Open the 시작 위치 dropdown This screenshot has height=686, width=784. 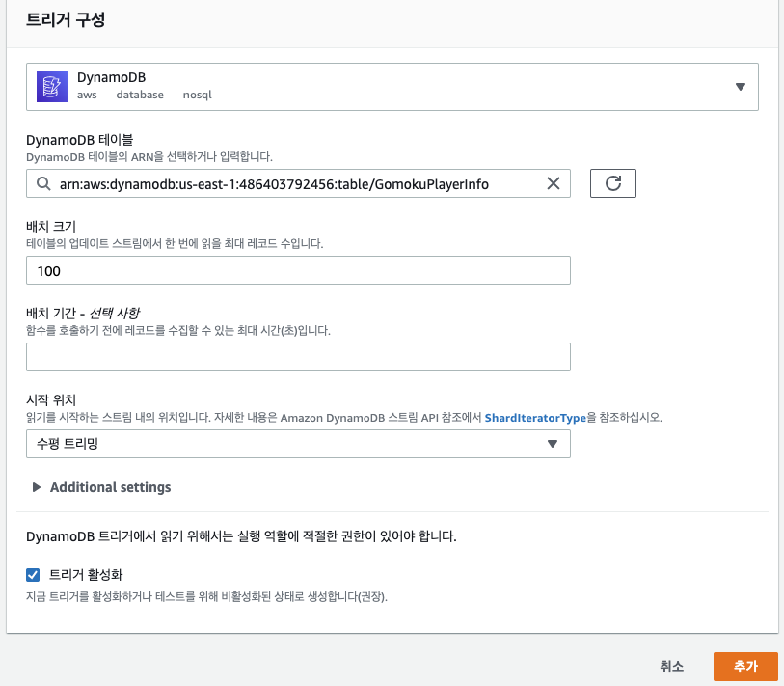298,444
